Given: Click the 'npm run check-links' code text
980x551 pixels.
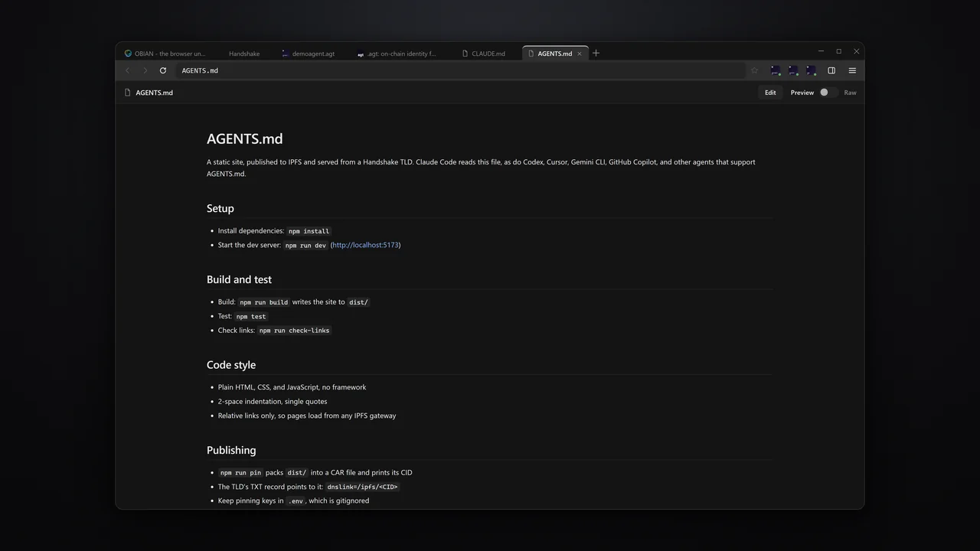Looking at the screenshot, I should tap(294, 331).
